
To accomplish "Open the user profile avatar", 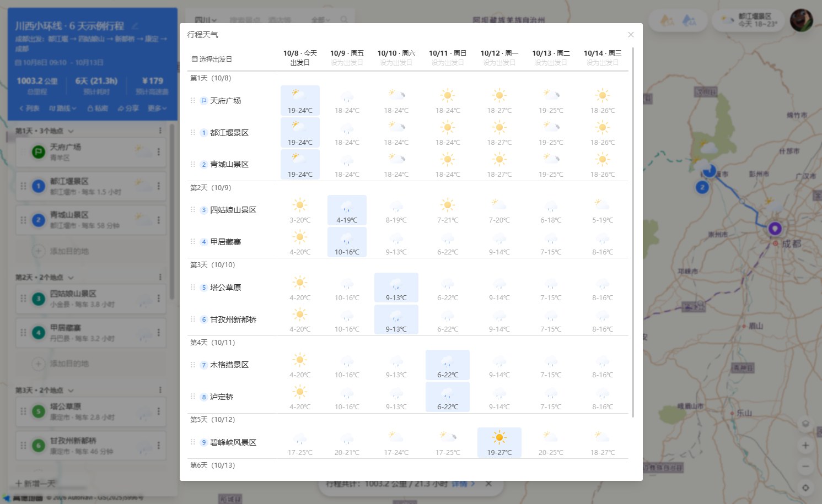I will pyautogui.click(x=801, y=20).
